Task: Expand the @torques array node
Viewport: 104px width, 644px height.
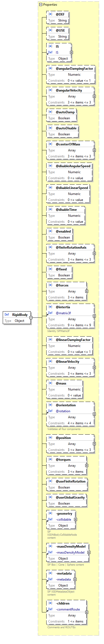Action: click(x=87, y=465)
